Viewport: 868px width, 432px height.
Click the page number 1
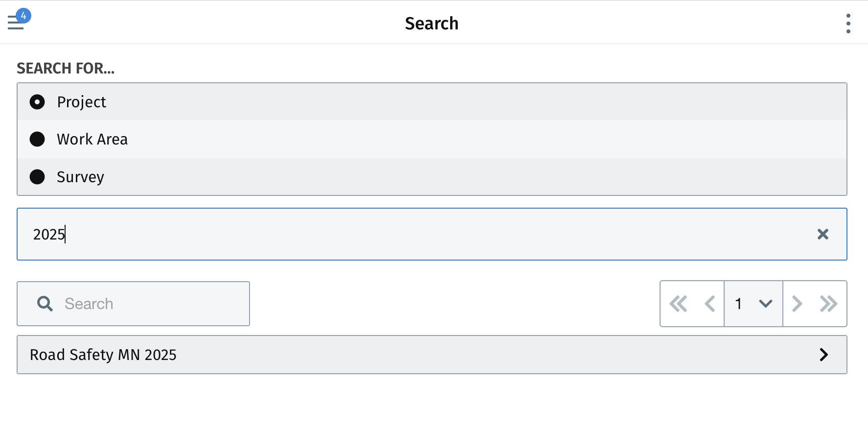738,304
